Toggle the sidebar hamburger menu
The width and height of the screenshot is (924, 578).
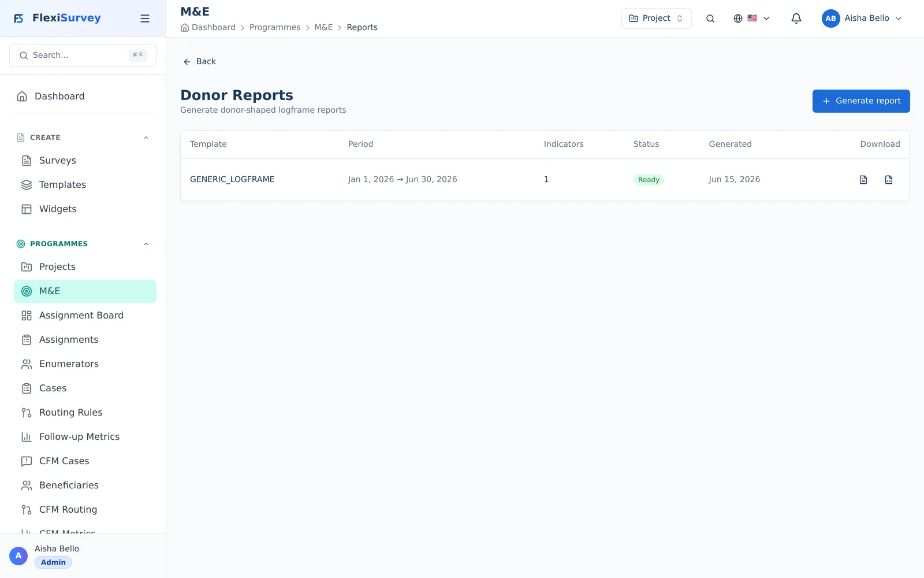[x=145, y=18]
